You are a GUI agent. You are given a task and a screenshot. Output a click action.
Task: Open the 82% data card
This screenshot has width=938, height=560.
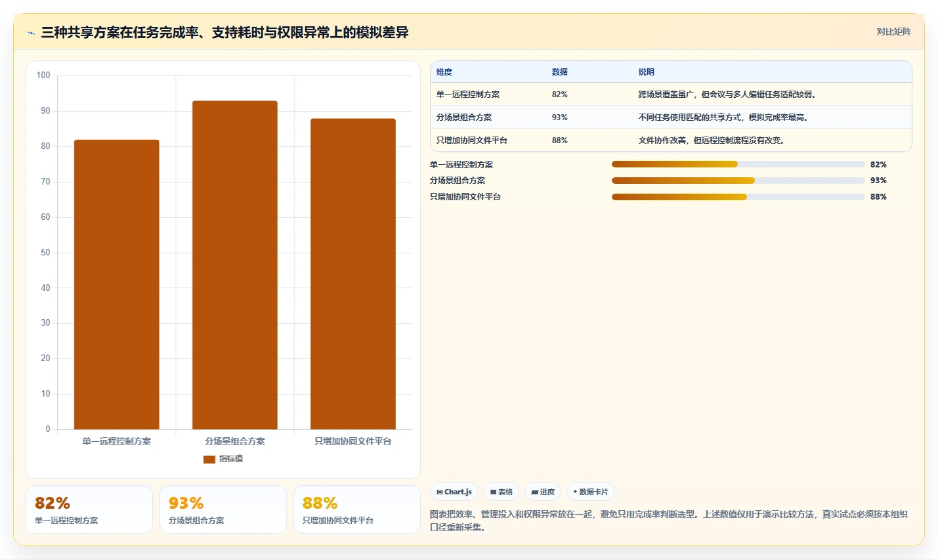(89, 509)
